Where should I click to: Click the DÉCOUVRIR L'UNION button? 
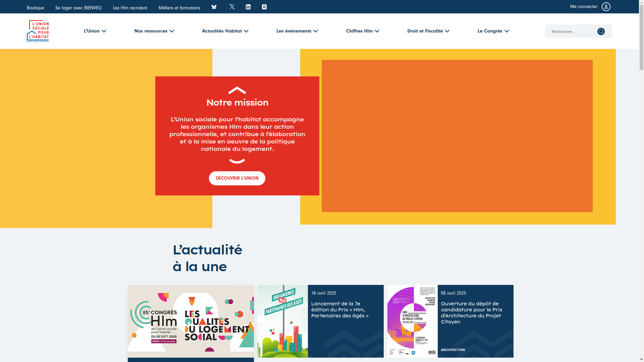[x=237, y=178]
